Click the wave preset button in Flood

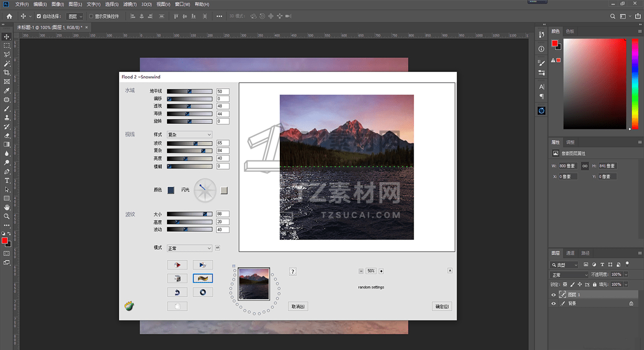pos(203,278)
